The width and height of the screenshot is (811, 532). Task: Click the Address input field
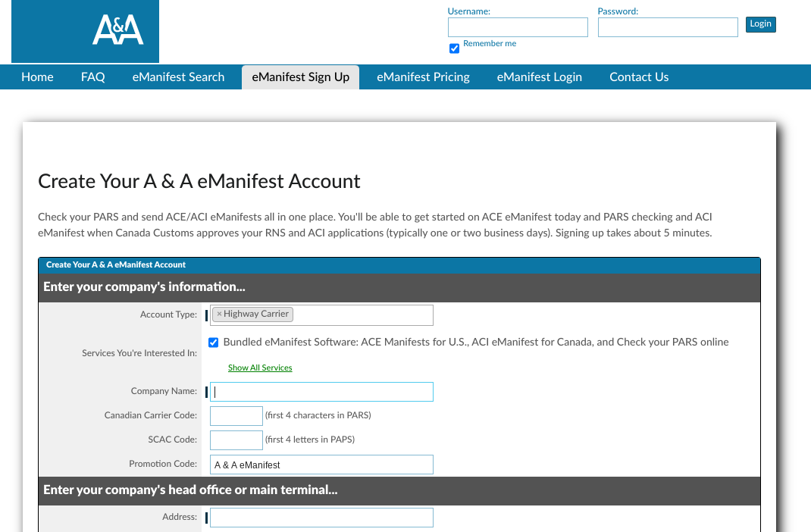pos(321,518)
